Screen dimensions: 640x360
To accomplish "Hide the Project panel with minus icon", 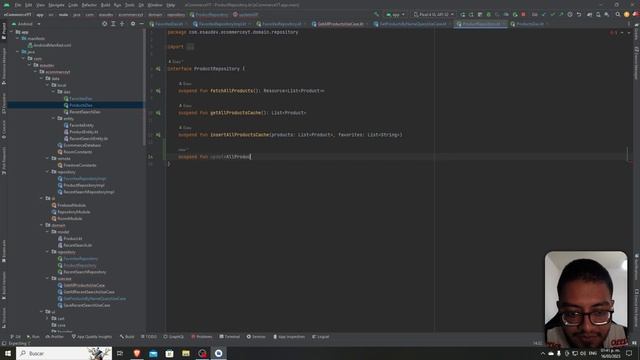I will pos(141,24).
